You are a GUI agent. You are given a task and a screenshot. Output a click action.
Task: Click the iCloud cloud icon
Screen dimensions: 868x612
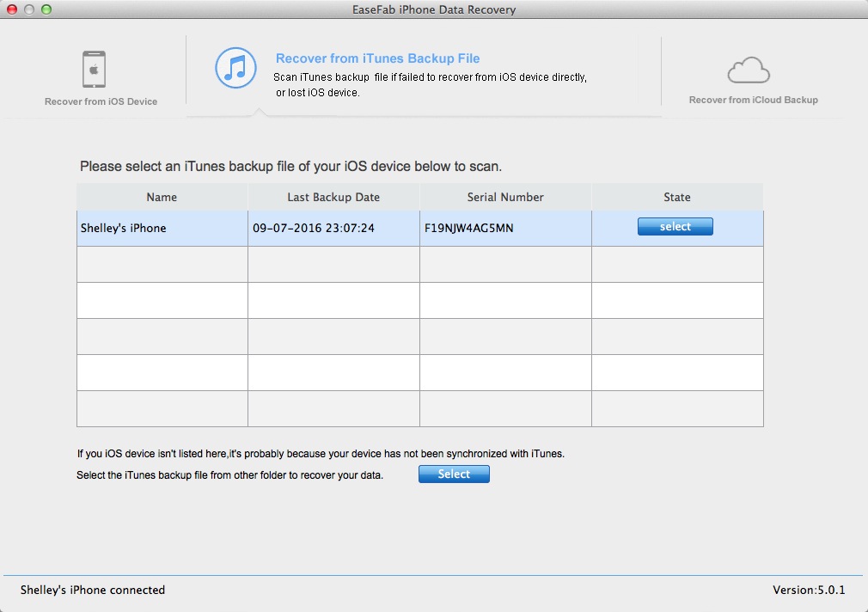[749, 70]
